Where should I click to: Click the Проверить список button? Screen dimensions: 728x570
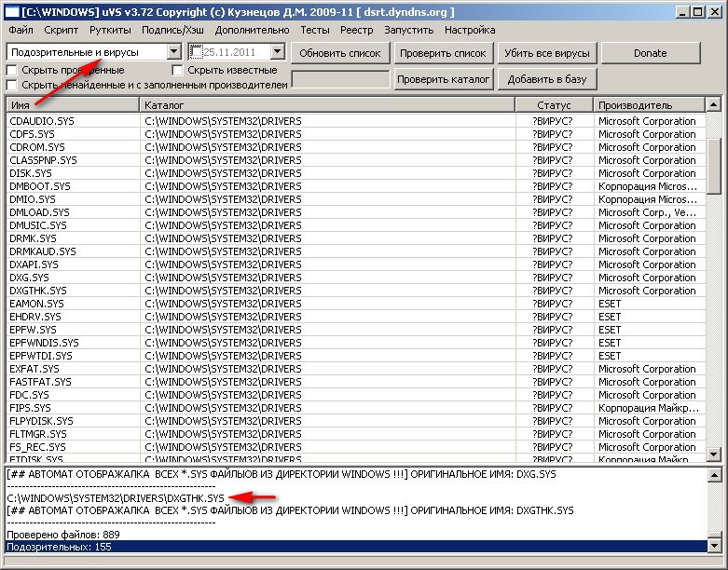point(443,53)
